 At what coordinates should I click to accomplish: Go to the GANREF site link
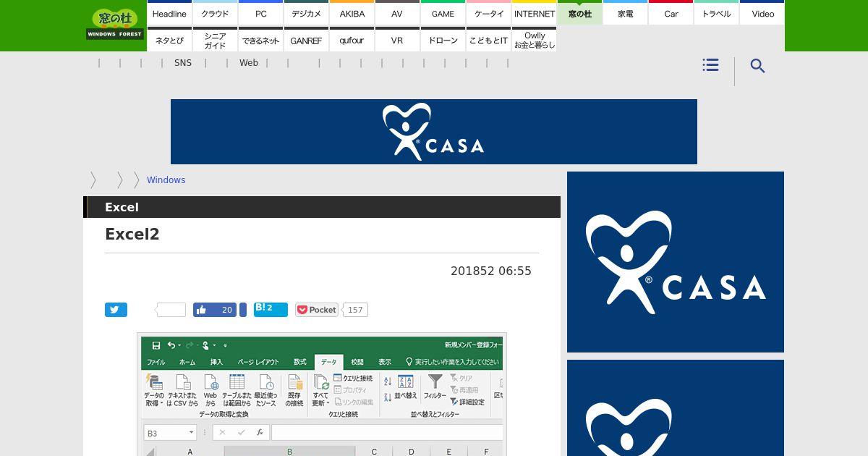pos(306,39)
